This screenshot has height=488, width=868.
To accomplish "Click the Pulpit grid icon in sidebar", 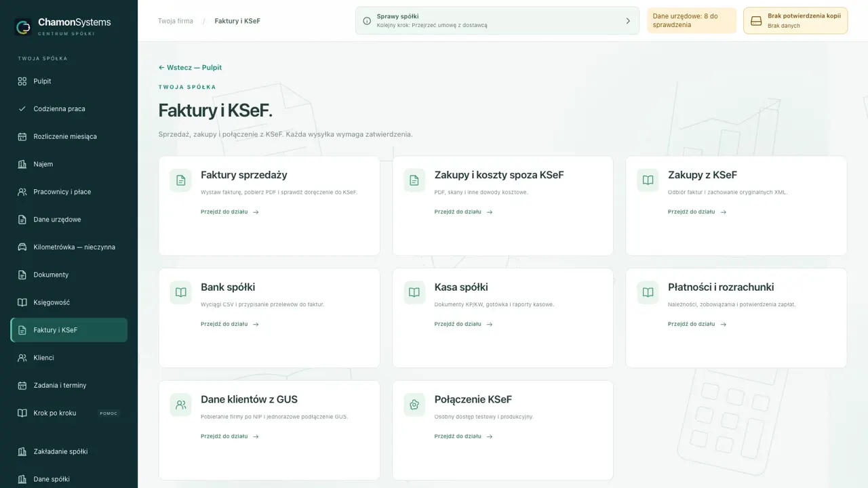I will (22, 81).
